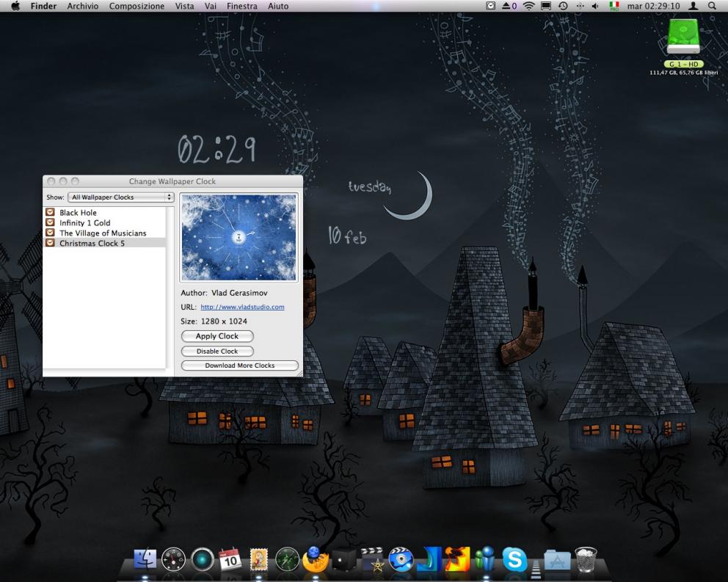The width and height of the screenshot is (728, 582).
Task: Click the Wallpaper Clock menu bar icon
Action: [490, 6]
